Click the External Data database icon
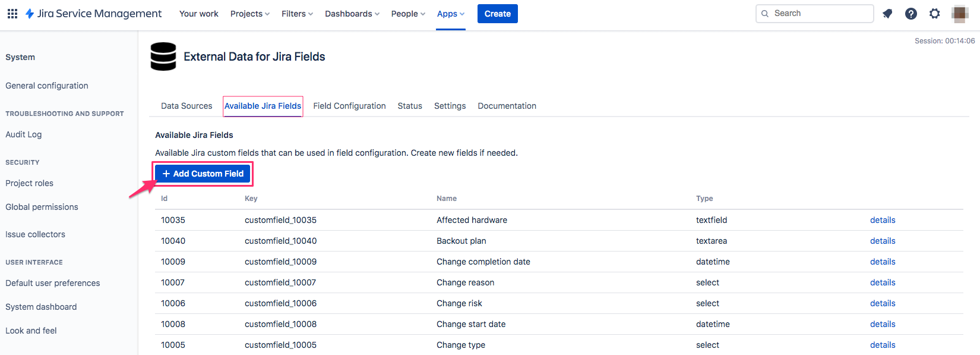The width and height of the screenshot is (980, 355). (x=163, y=56)
